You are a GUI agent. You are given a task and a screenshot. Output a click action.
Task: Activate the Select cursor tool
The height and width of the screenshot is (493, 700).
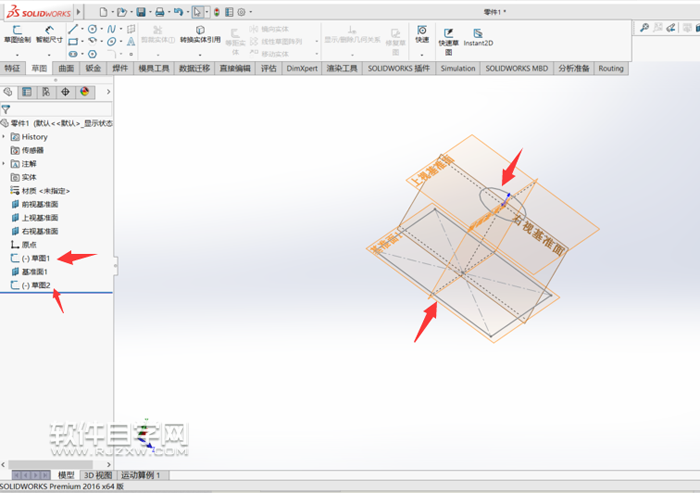197,12
